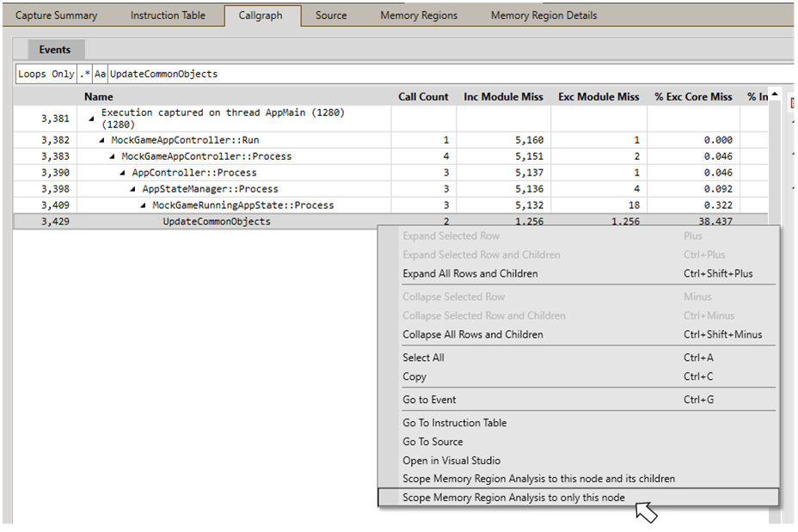
Task: Sort by the % Exc Core Miss column
Action: click(x=693, y=96)
